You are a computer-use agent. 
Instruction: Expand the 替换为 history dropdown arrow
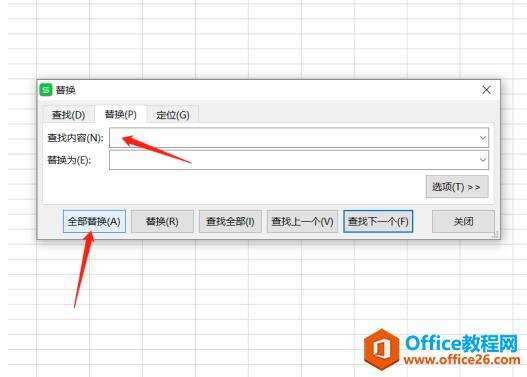click(x=483, y=160)
